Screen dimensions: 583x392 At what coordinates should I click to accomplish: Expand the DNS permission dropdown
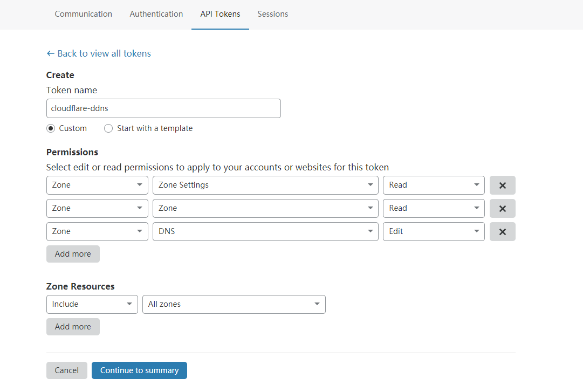(x=265, y=231)
